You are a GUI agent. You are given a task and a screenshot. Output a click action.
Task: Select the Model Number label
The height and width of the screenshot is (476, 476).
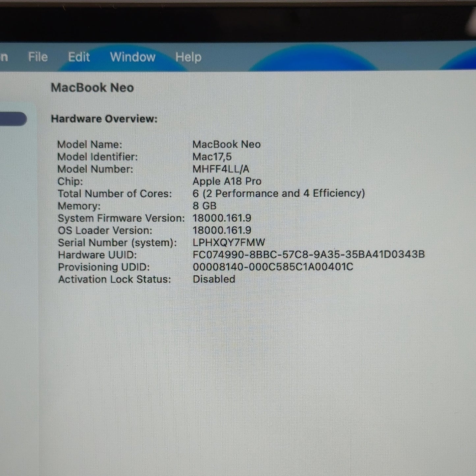coord(95,169)
